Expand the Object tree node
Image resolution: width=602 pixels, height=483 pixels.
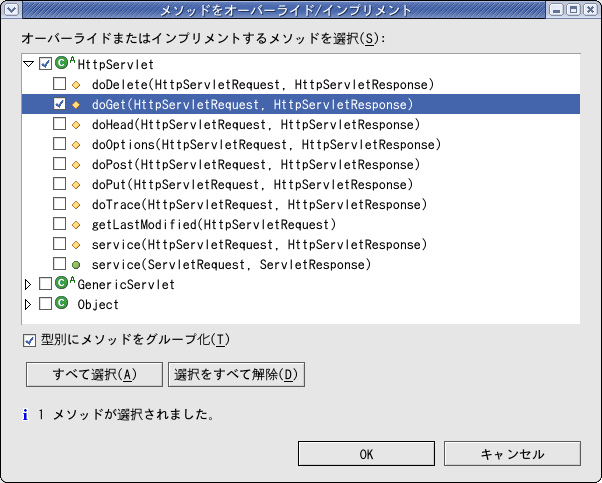tap(28, 304)
